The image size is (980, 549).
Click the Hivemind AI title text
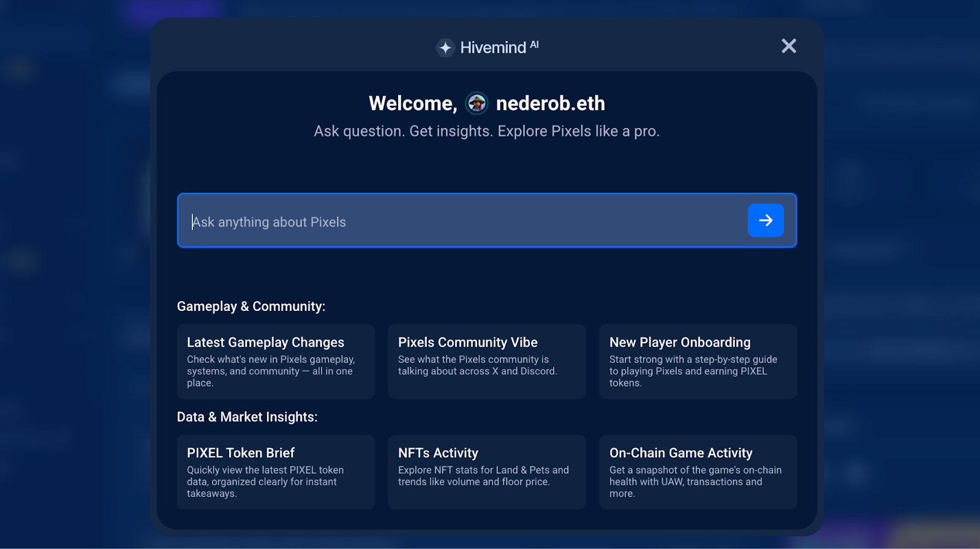click(x=499, y=47)
